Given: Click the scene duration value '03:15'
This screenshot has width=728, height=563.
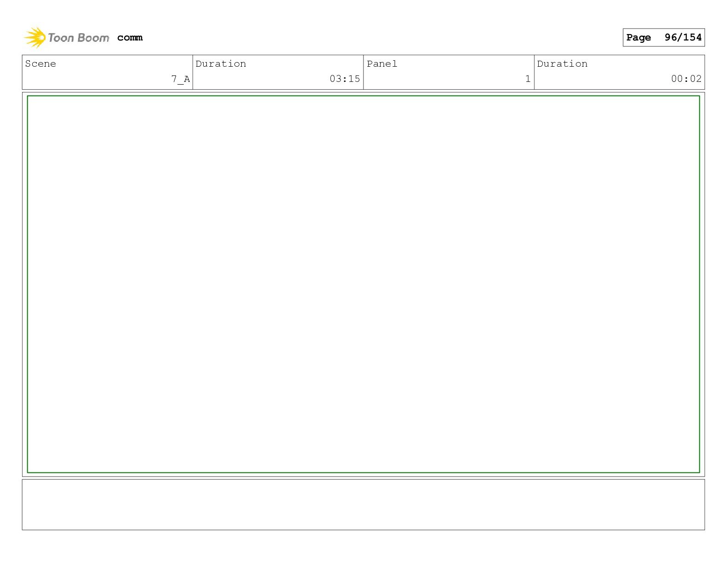Looking at the screenshot, I should [345, 79].
